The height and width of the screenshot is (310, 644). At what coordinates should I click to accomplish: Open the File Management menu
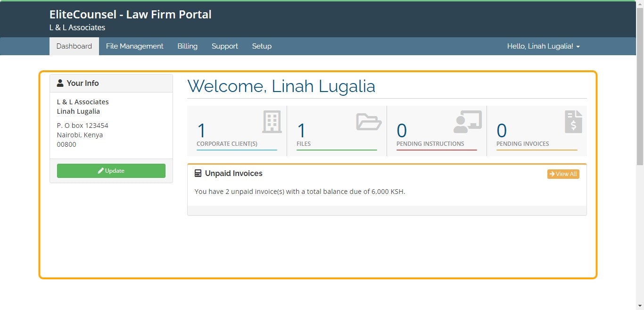(135, 46)
